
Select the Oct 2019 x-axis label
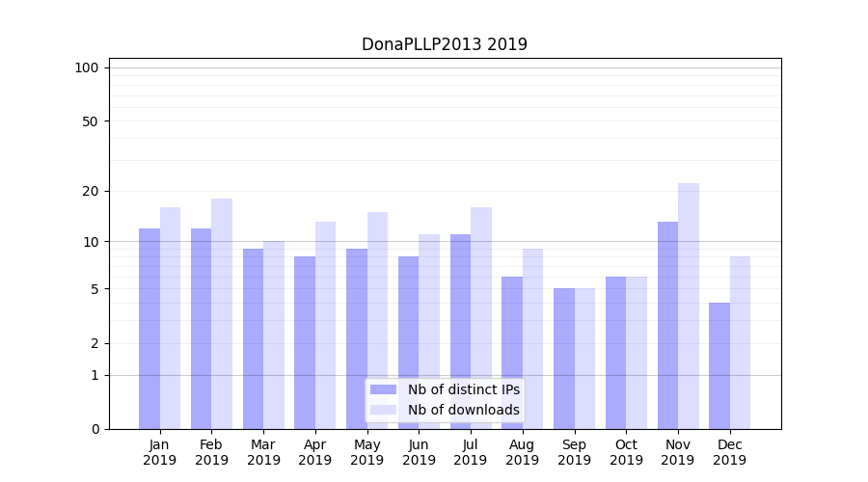pos(626,452)
